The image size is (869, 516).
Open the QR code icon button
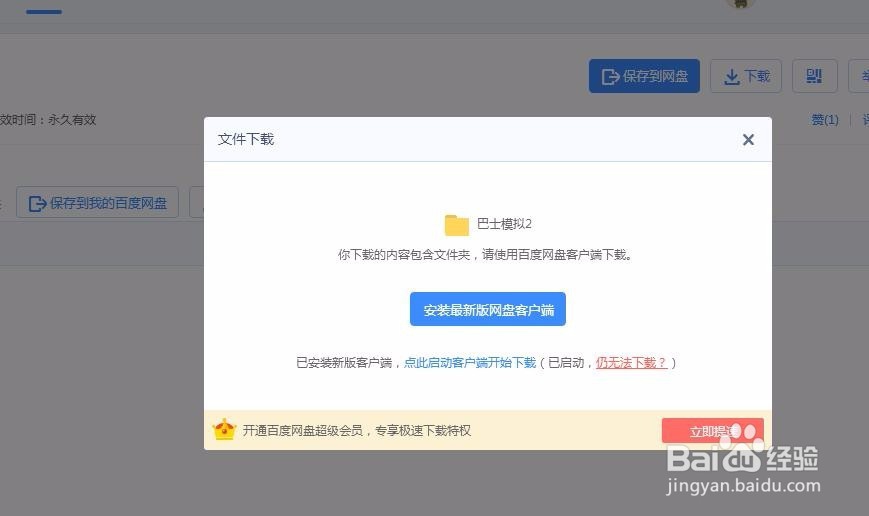(x=814, y=76)
